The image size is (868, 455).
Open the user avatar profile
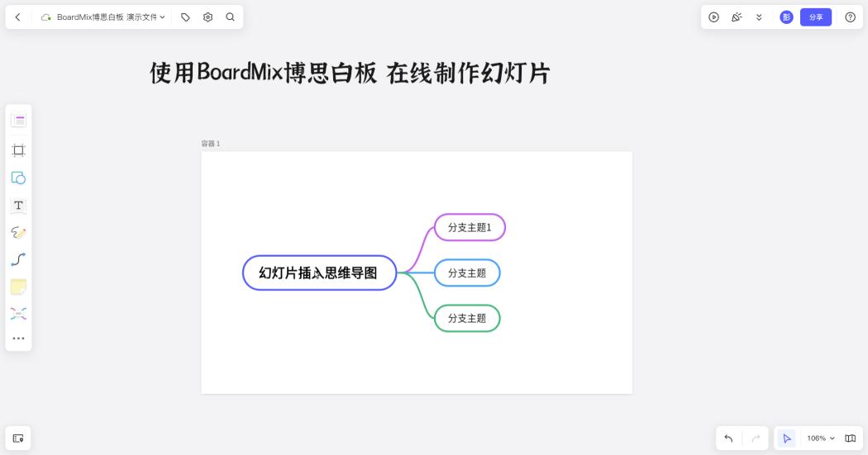tap(786, 17)
